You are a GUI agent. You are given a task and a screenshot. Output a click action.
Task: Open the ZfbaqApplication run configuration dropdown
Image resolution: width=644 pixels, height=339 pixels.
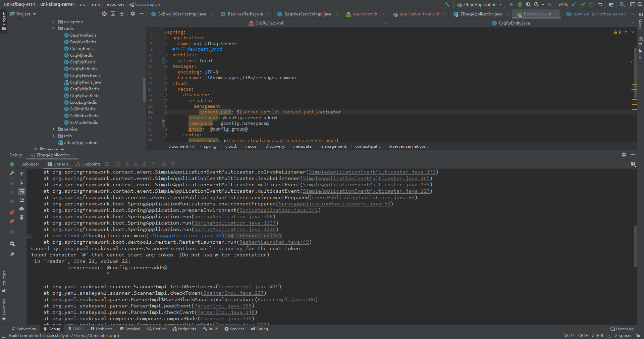pyautogui.click(x=479, y=4)
